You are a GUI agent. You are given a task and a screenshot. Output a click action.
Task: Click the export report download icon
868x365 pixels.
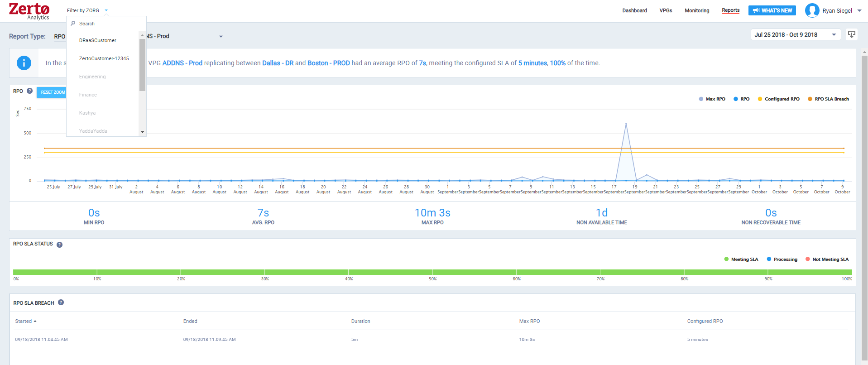click(x=851, y=35)
